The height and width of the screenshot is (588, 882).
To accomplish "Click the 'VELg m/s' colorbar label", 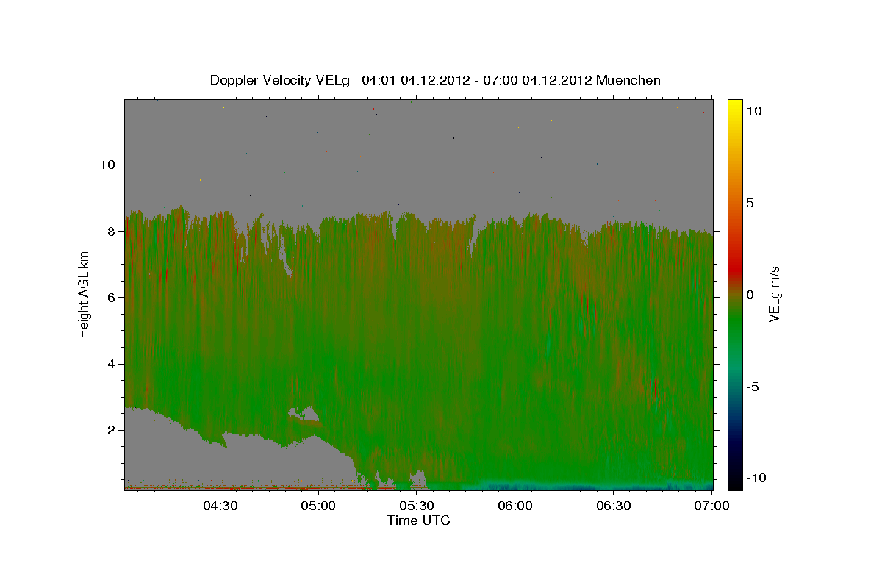I will 774,295.
